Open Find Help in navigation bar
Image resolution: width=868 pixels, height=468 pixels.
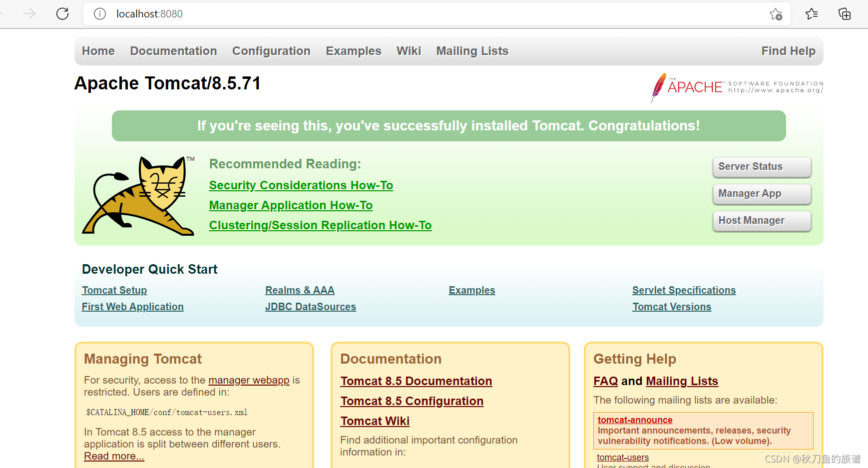tap(788, 51)
